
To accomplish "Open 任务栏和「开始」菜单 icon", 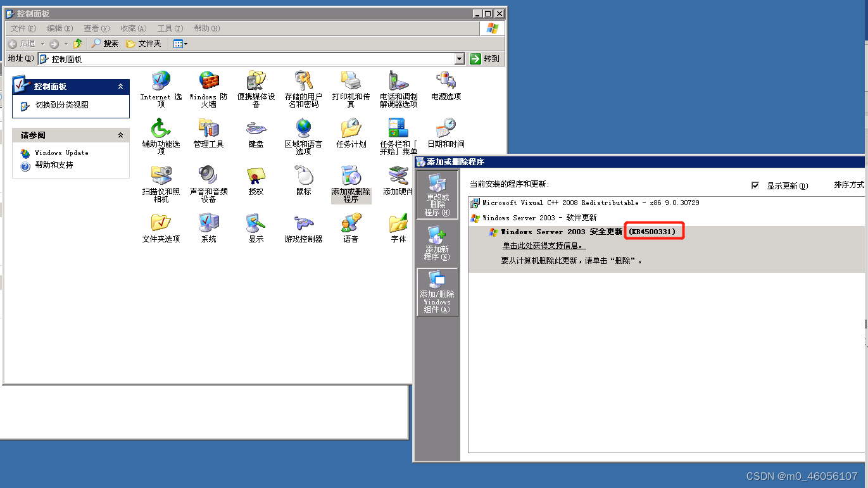I will tap(398, 137).
